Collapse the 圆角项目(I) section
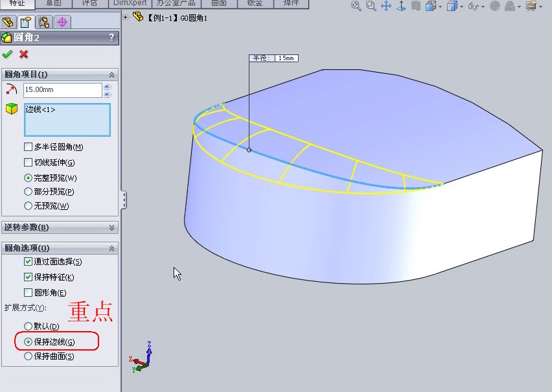Viewport: 552px width, 392px height. coord(111,75)
